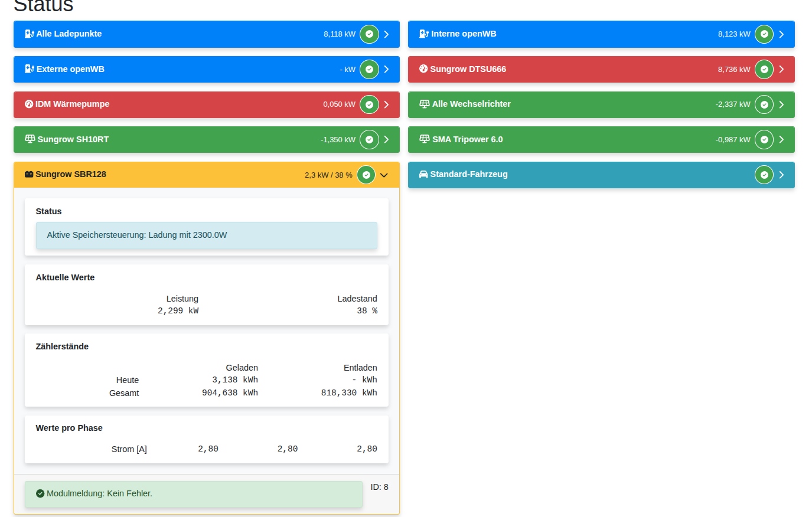
Task: Expand Sungrow DTSU666 with its chevron
Action: click(781, 69)
